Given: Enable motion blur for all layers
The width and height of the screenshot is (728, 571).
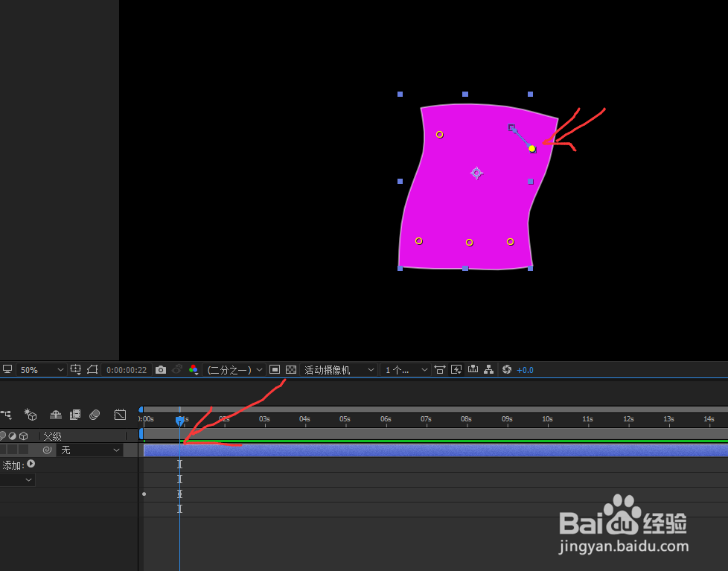Looking at the screenshot, I should click(95, 414).
